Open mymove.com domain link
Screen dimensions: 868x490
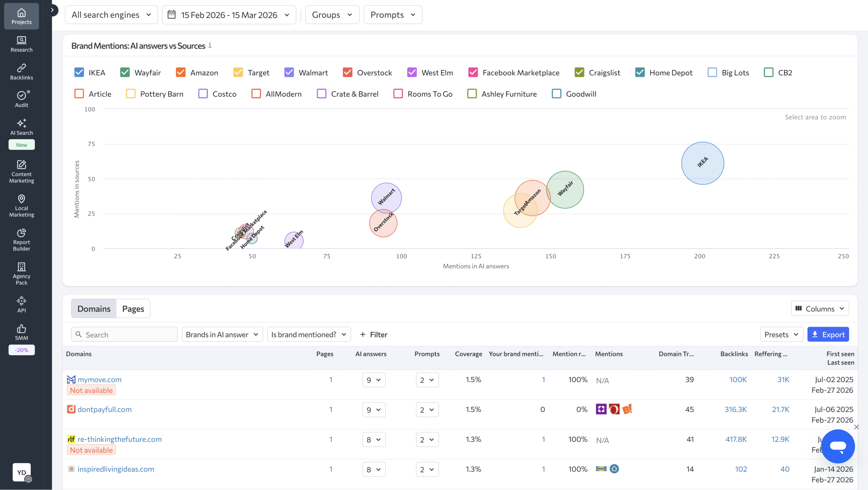coord(99,379)
